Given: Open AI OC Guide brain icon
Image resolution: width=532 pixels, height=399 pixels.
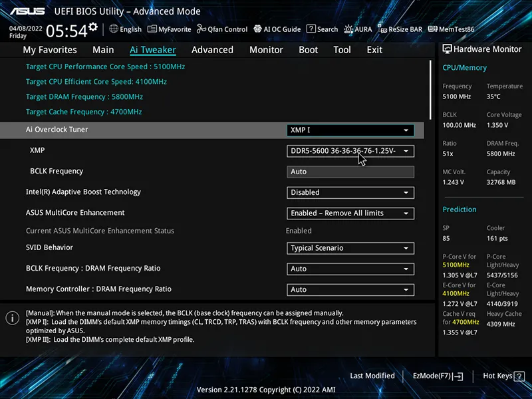Looking at the screenshot, I should tap(257, 29).
